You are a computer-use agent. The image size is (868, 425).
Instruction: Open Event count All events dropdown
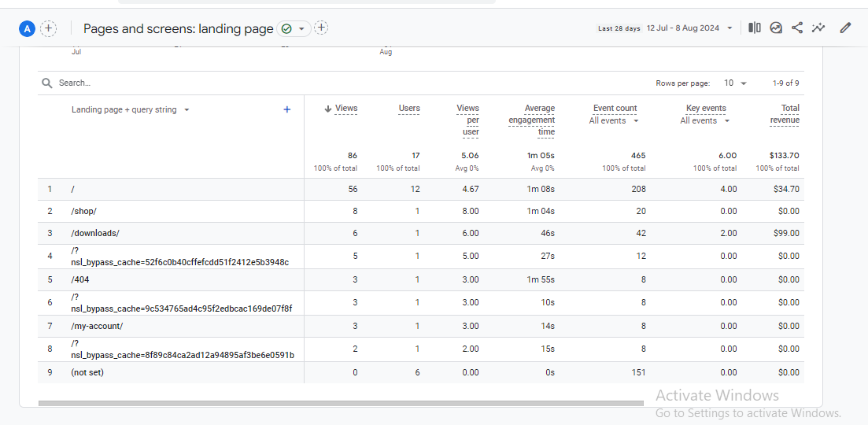point(613,120)
